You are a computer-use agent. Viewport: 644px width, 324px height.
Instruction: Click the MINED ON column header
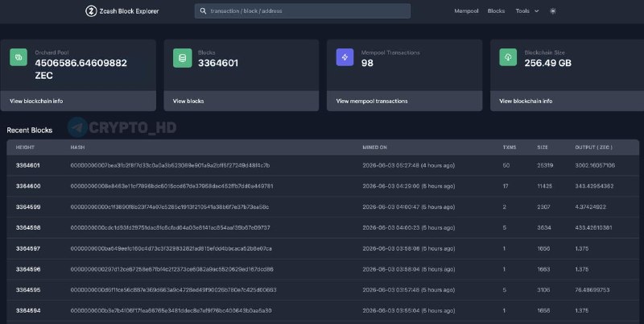click(374, 147)
